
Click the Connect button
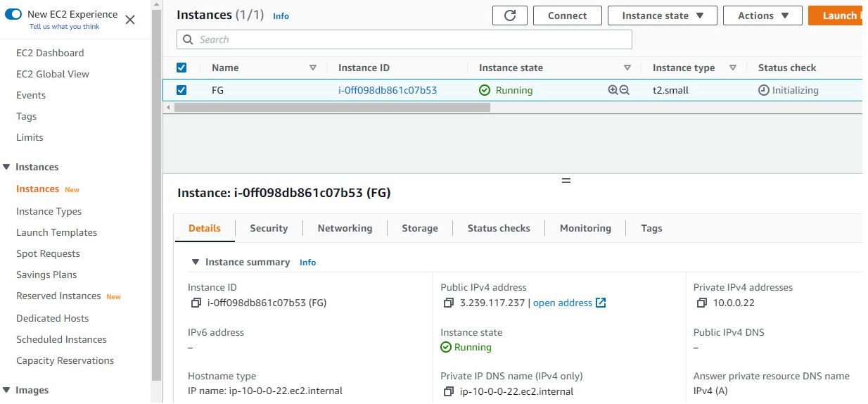coord(568,15)
